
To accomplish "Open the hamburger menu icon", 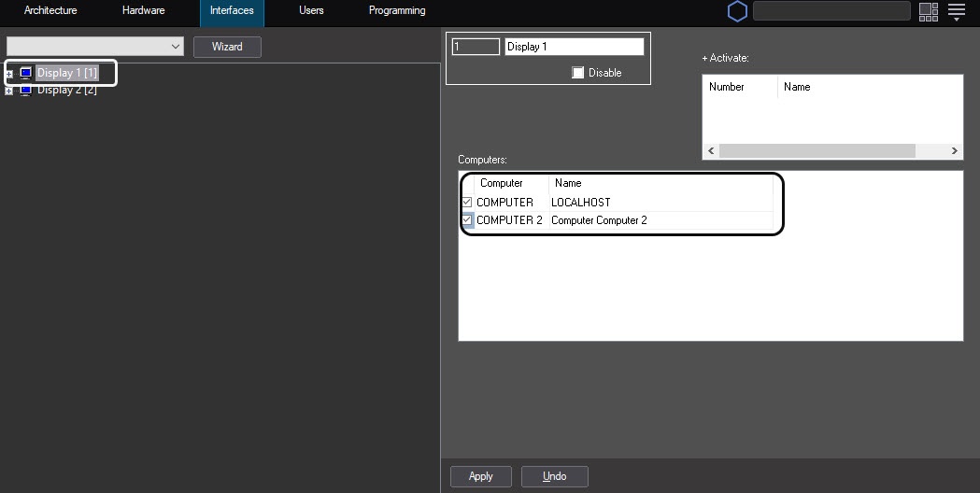I will click(x=957, y=11).
